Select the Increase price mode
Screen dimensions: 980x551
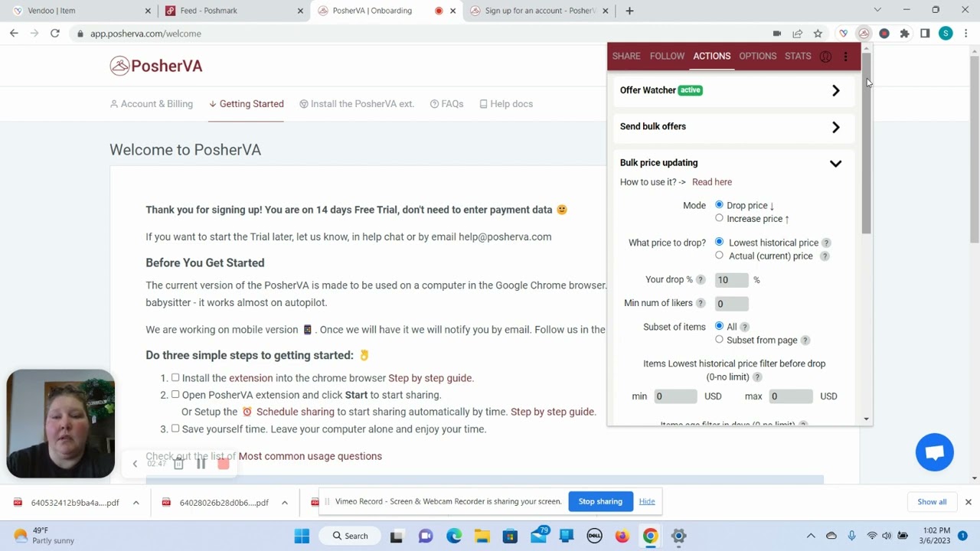719,218
